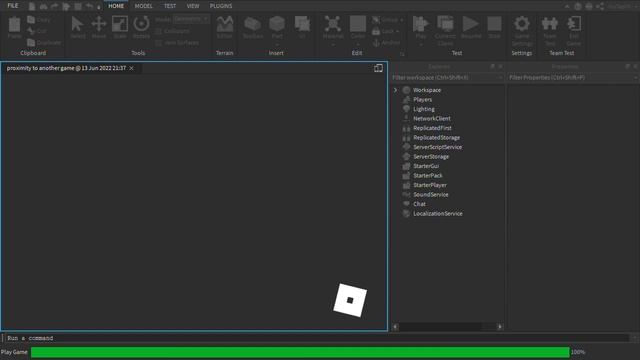Click the undo arrow in quick access bar

89,6
